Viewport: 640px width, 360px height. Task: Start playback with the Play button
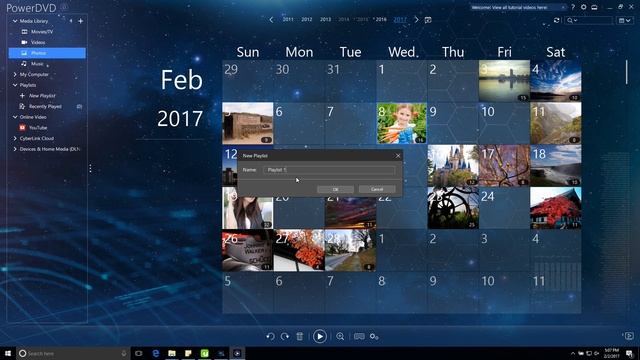320,336
